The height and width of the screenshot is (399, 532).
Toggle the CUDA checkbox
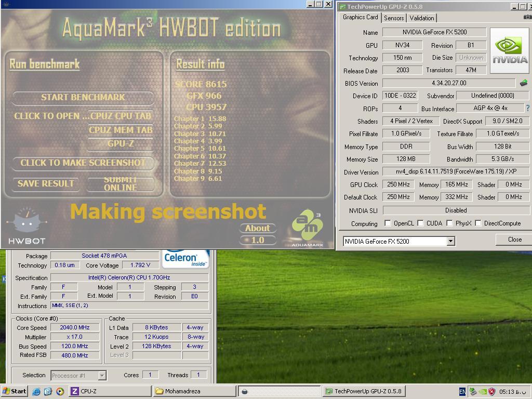point(420,223)
